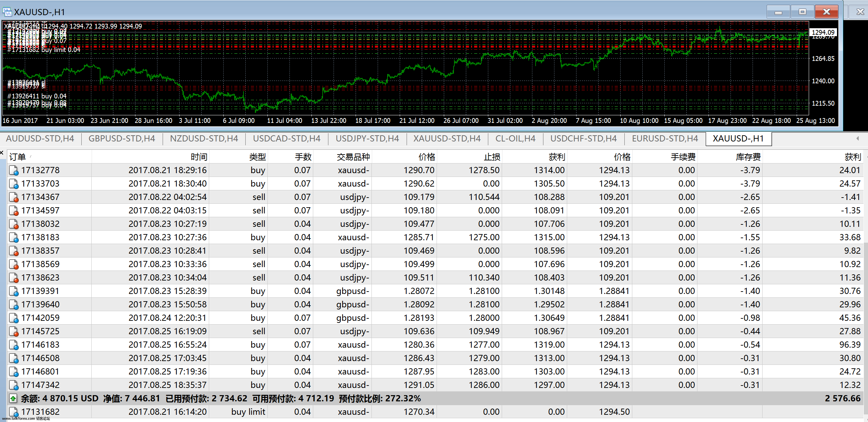
Task: Click the buy order icon for 17146183
Action: coord(14,345)
